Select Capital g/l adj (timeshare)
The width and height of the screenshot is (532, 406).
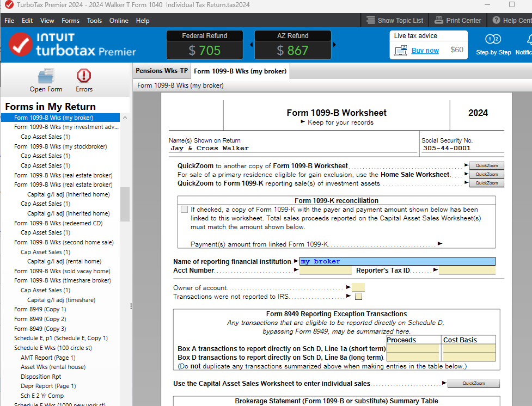61,300
